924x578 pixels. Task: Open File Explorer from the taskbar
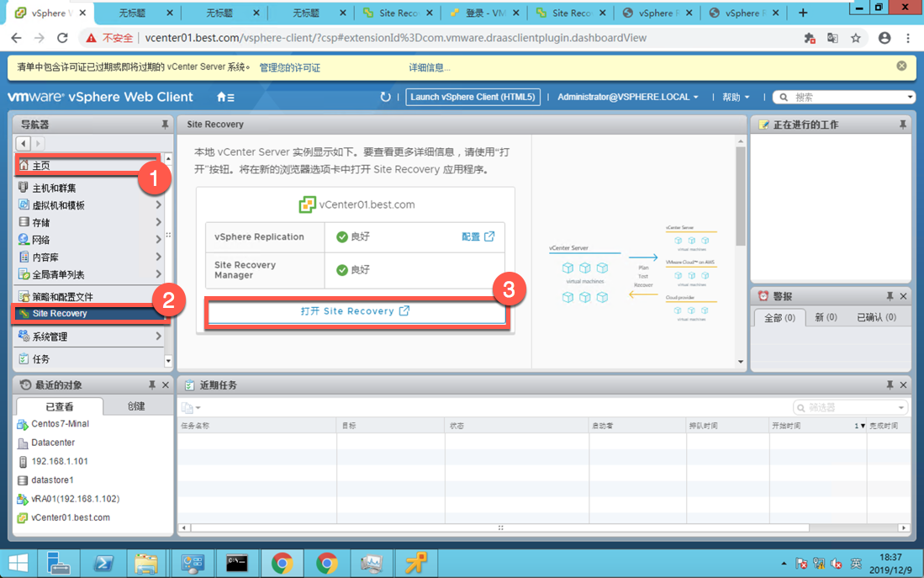pos(146,563)
